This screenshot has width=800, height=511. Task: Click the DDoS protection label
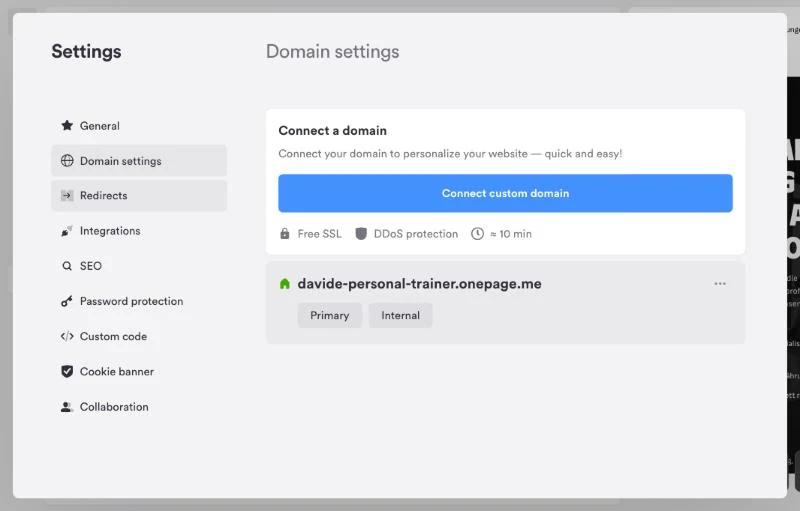coord(416,234)
